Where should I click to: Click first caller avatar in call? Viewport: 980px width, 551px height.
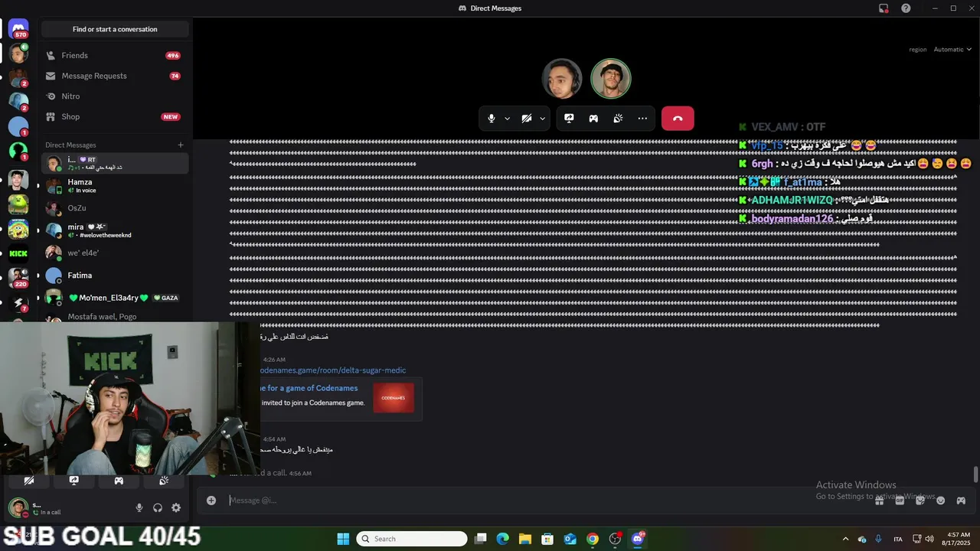coord(562,79)
